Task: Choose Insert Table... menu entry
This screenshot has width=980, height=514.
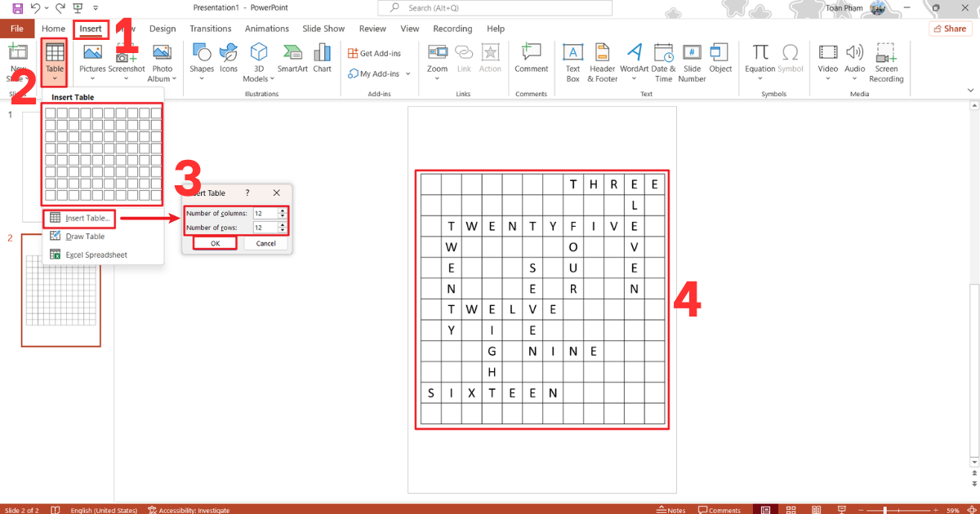Action: (x=80, y=218)
